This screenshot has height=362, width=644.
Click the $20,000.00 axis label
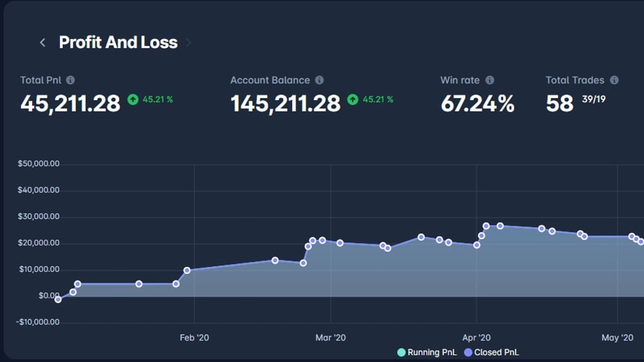39,243
